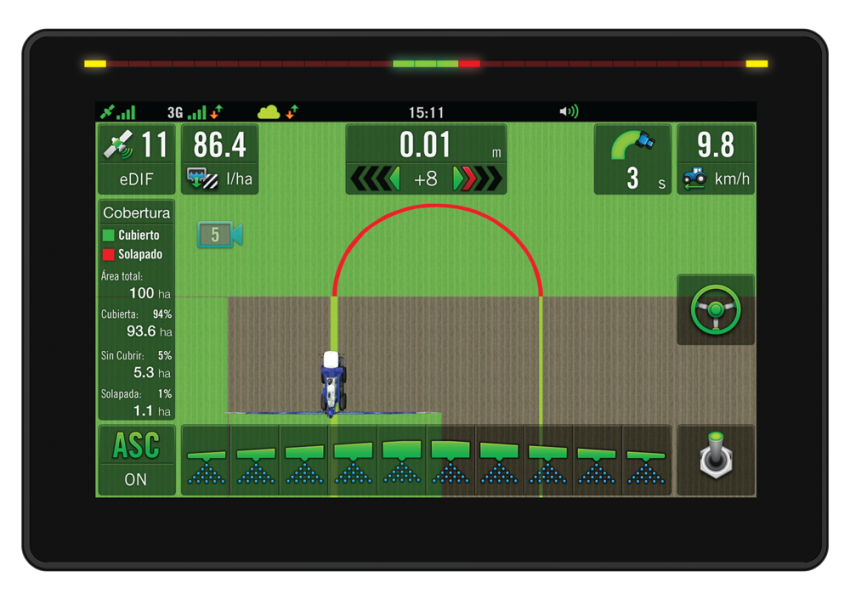
Task: Tap the red Solapado legend swatch
Action: click(x=108, y=254)
